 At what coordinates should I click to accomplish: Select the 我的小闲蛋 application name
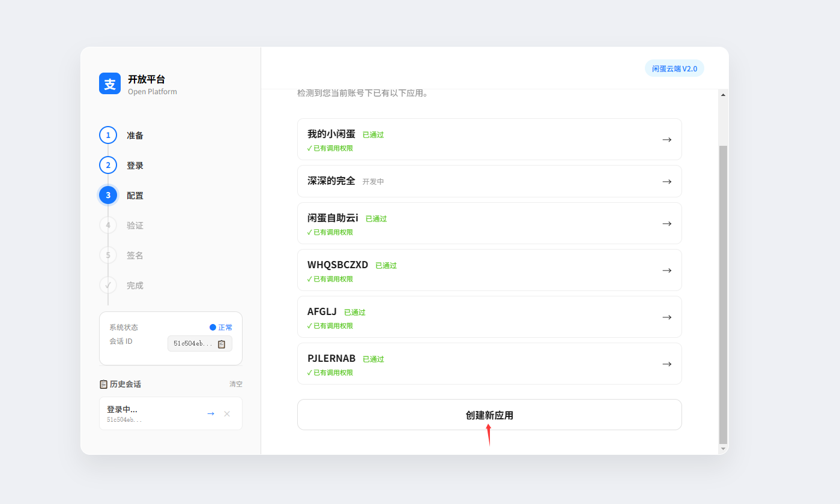tap(331, 134)
